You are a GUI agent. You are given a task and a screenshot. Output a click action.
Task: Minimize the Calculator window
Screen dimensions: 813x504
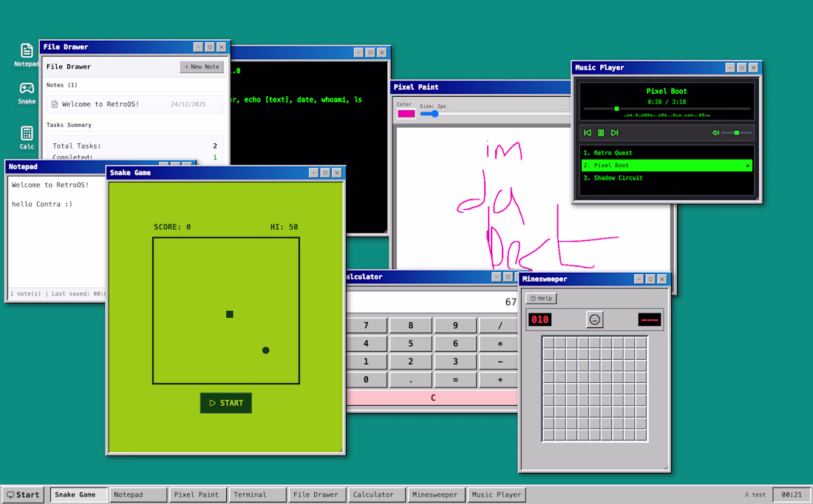click(497, 277)
